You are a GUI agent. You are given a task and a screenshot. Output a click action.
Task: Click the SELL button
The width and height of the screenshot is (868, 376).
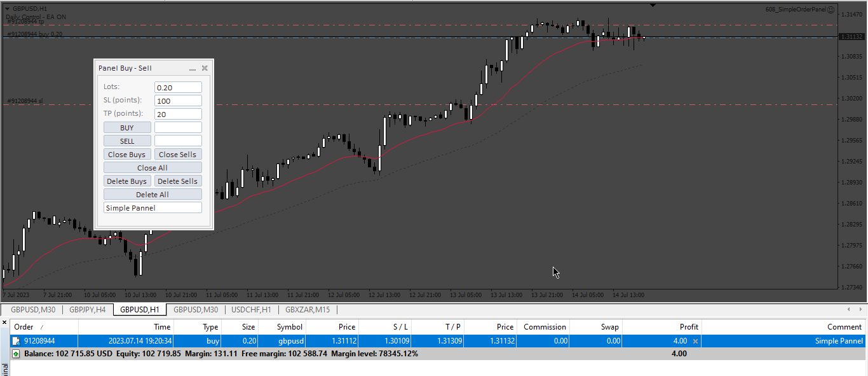tap(127, 141)
